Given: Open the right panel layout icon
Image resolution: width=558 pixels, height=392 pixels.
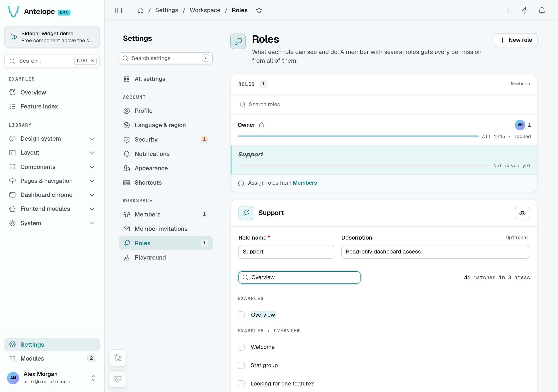Looking at the screenshot, I should pos(510,10).
